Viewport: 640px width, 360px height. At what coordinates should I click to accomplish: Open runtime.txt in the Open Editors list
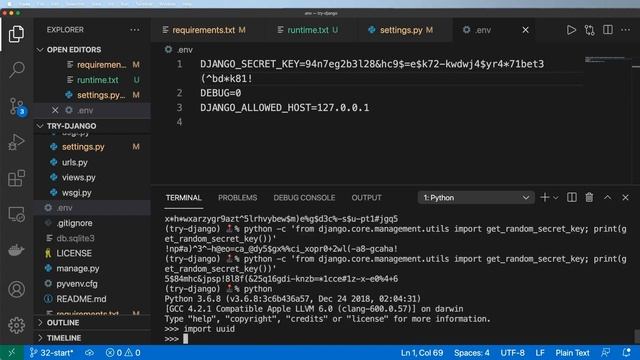click(x=97, y=80)
